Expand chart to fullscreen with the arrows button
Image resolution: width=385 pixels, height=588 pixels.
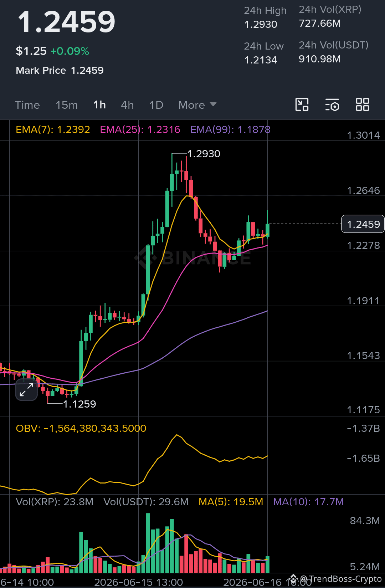point(26,390)
